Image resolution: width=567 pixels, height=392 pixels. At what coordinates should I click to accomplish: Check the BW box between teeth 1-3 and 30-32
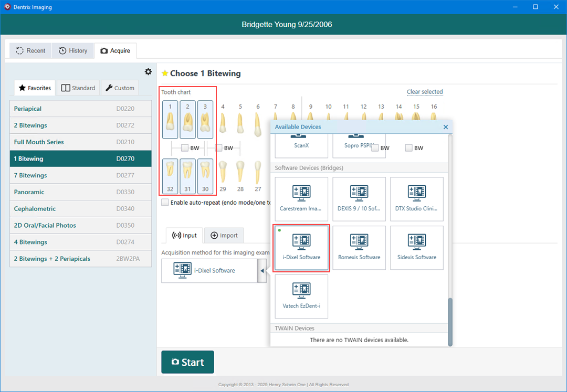185,148
